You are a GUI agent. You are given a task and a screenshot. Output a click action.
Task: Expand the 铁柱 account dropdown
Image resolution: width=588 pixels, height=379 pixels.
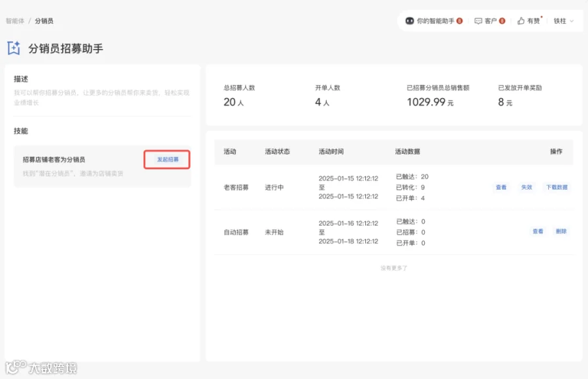click(564, 21)
